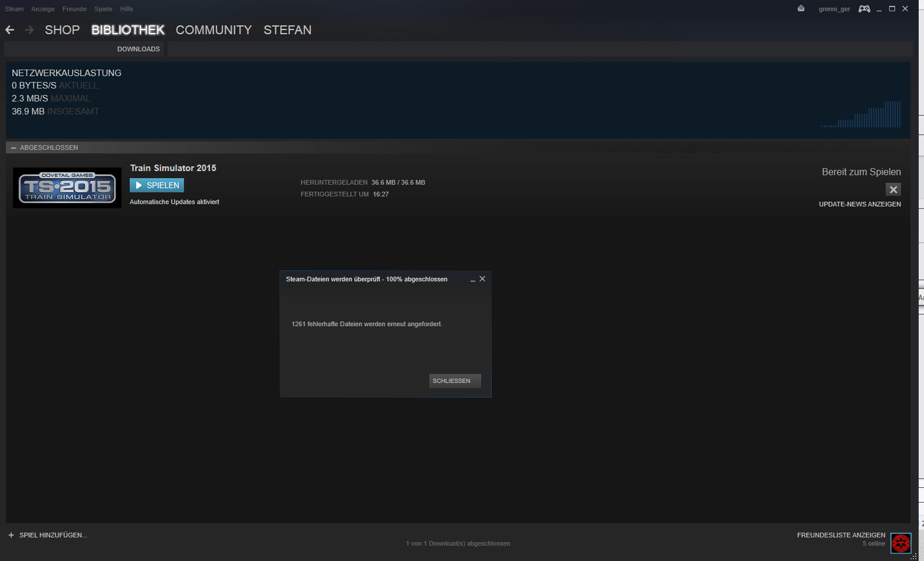Open friends avatar at bottom right
The image size is (924, 561).
tap(901, 543)
